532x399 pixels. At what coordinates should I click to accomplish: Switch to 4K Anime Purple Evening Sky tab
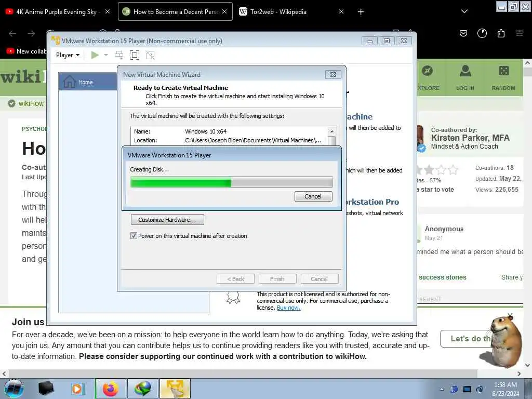coord(57,11)
